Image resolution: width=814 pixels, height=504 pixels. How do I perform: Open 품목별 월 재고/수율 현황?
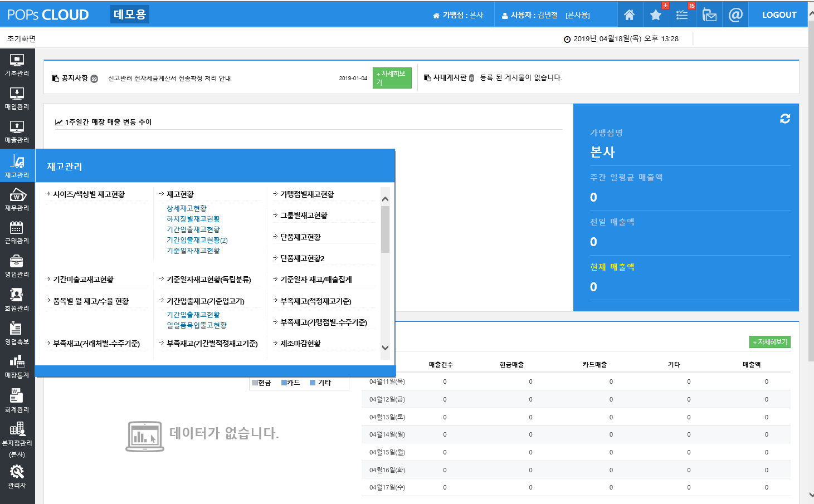pos(91,301)
